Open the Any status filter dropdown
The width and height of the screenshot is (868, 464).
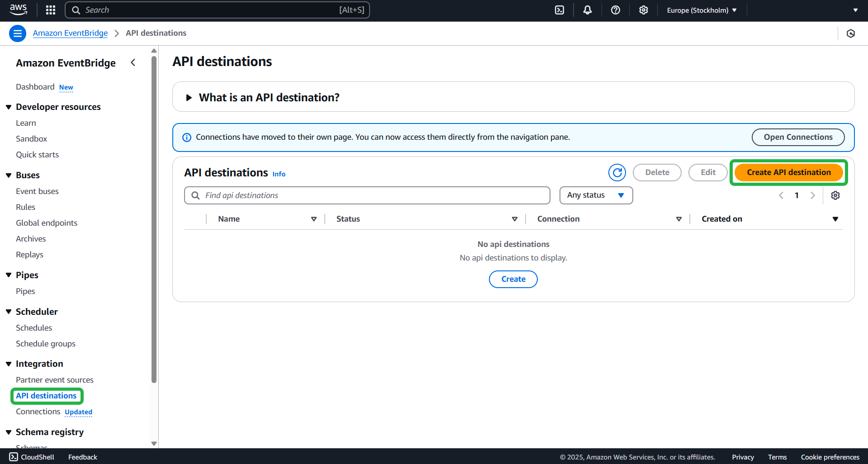pos(596,195)
